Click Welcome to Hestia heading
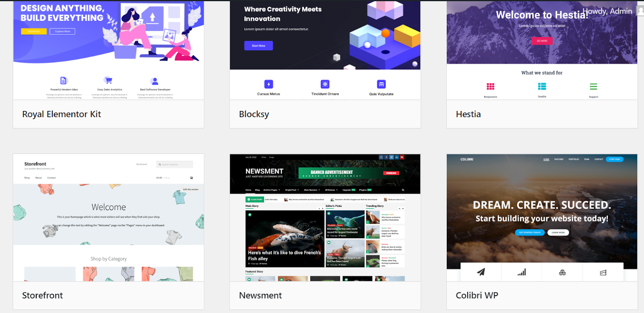The height and width of the screenshot is (313, 644). [x=542, y=15]
